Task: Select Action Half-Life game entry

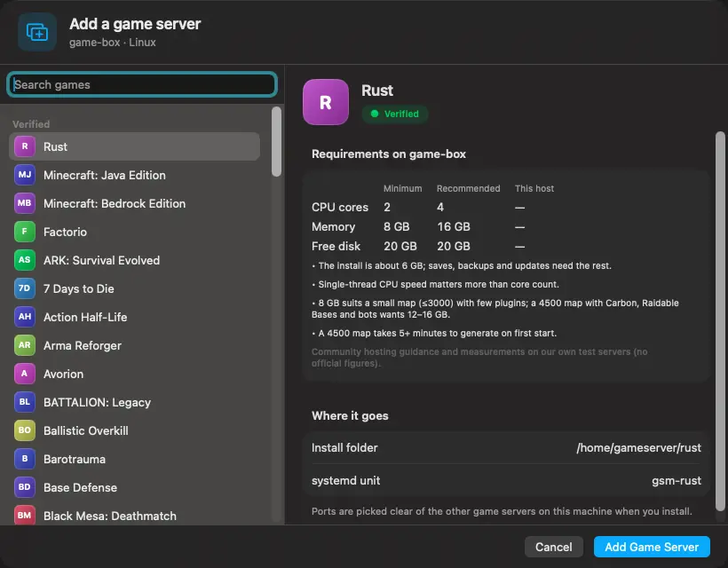Action: click(134, 317)
